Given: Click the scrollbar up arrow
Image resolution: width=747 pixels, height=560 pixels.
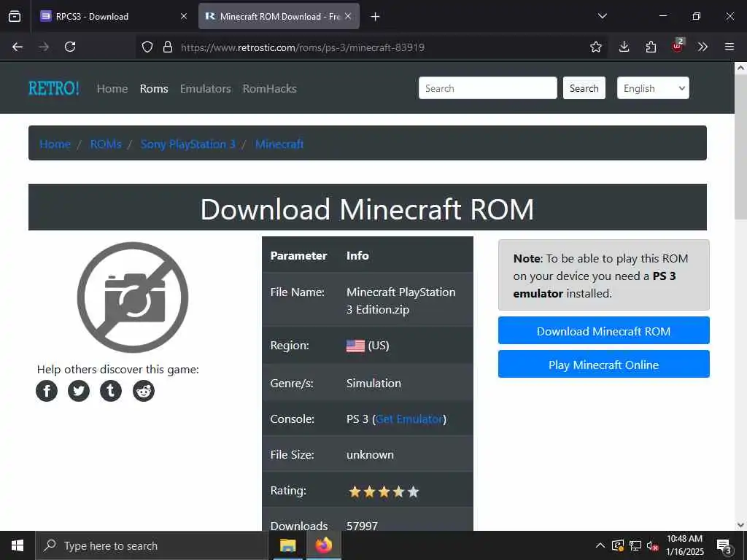Looking at the screenshot, I should tap(740, 68).
